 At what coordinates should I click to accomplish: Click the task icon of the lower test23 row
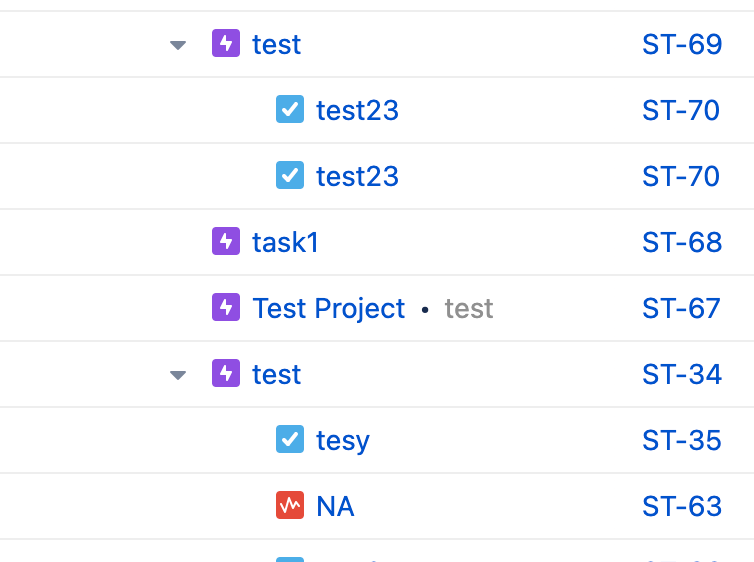point(290,176)
